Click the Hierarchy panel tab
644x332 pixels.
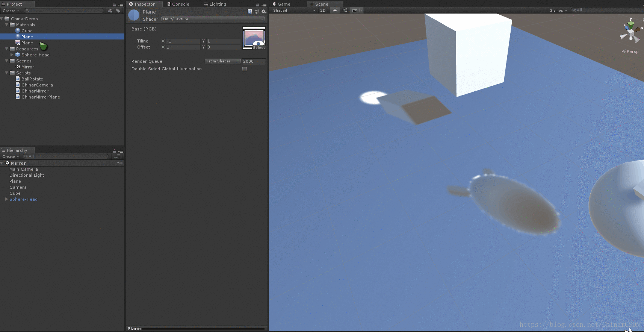(x=17, y=150)
